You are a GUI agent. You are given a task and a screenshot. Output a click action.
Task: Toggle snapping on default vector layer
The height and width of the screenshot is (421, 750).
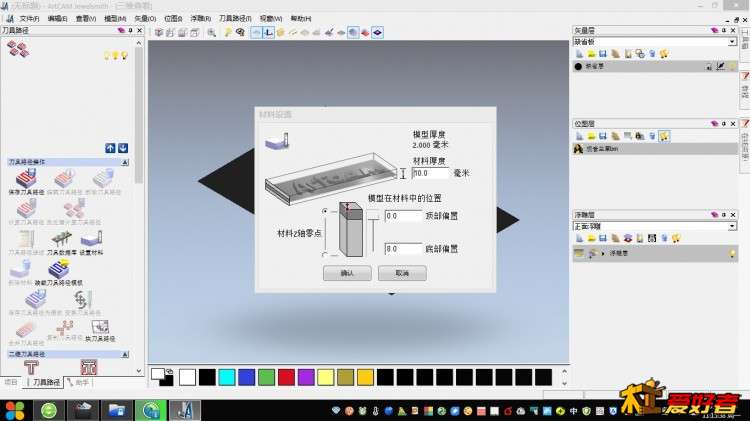coord(720,66)
